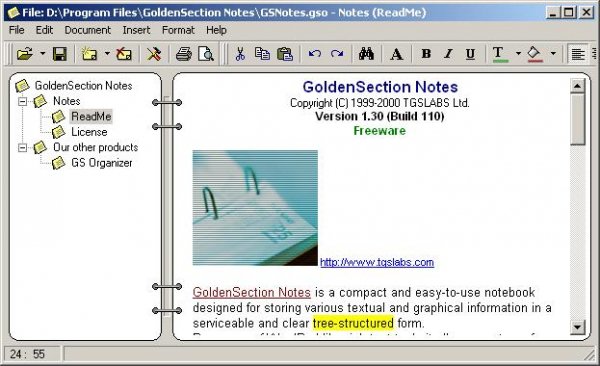
Task: Open the Help menu
Action: (216, 30)
